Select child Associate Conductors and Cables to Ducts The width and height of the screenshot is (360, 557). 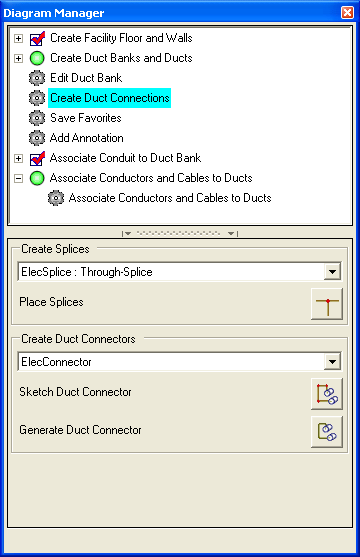[170, 198]
